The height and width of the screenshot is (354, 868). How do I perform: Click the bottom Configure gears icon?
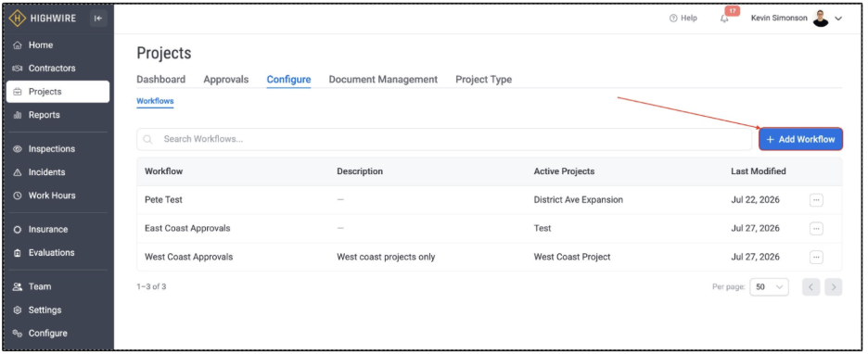tap(18, 334)
